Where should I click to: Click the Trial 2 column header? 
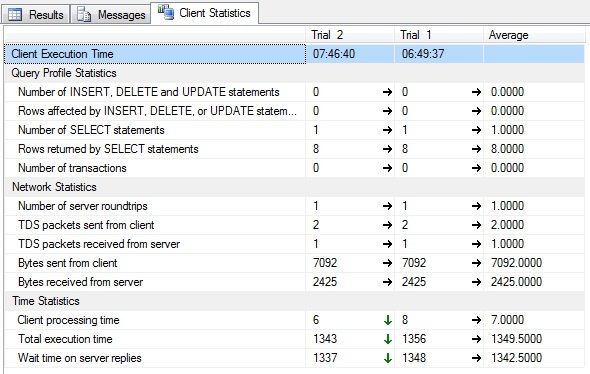click(x=350, y=35)
